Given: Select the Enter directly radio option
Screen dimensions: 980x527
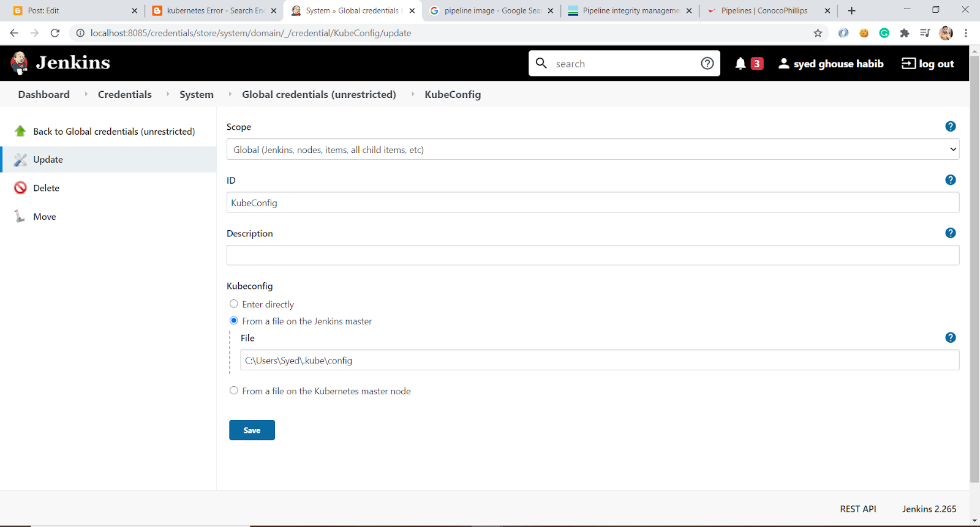Looking at the screenshot, I should 233,304.
